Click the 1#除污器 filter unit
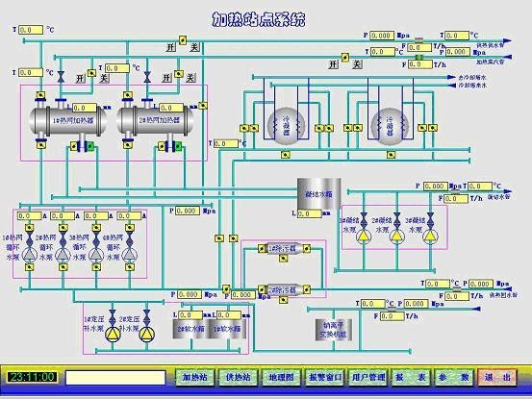532x399 pixels. pyautogui.click(x=283, y=249)
